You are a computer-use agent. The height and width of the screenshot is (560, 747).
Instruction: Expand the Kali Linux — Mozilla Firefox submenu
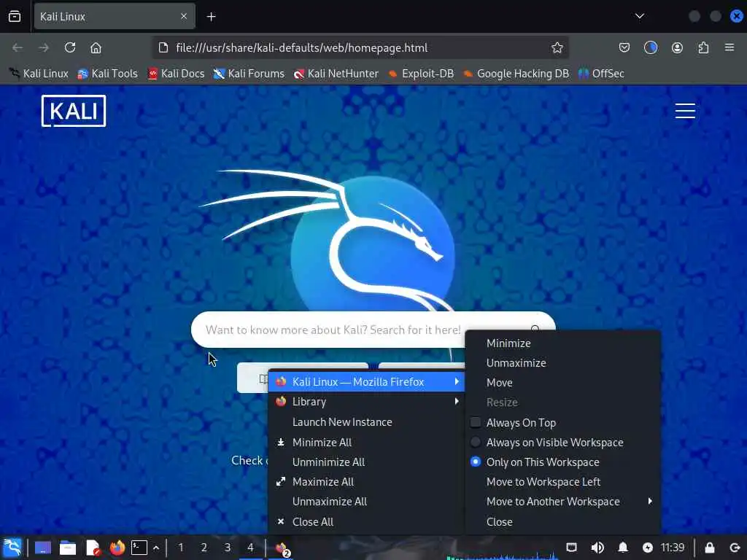tap(367, 382)
